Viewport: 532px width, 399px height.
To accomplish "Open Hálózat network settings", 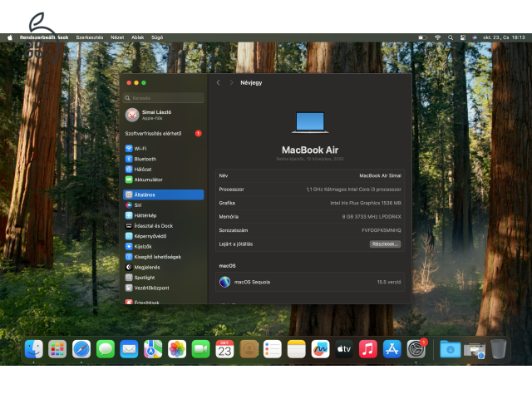I will [143, 169].
